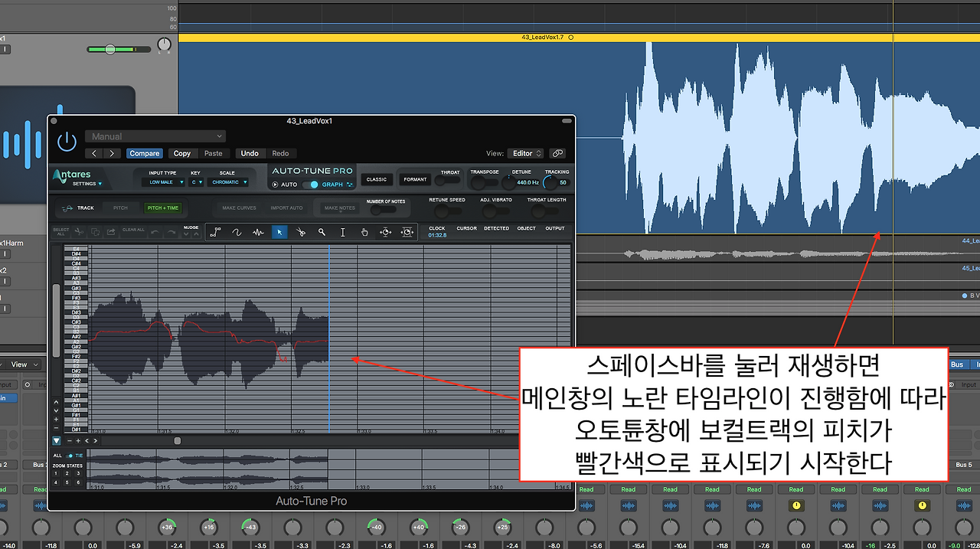Click the copy edit icon
This screenshot has width=980, height=549.
[x=95, y=231]
